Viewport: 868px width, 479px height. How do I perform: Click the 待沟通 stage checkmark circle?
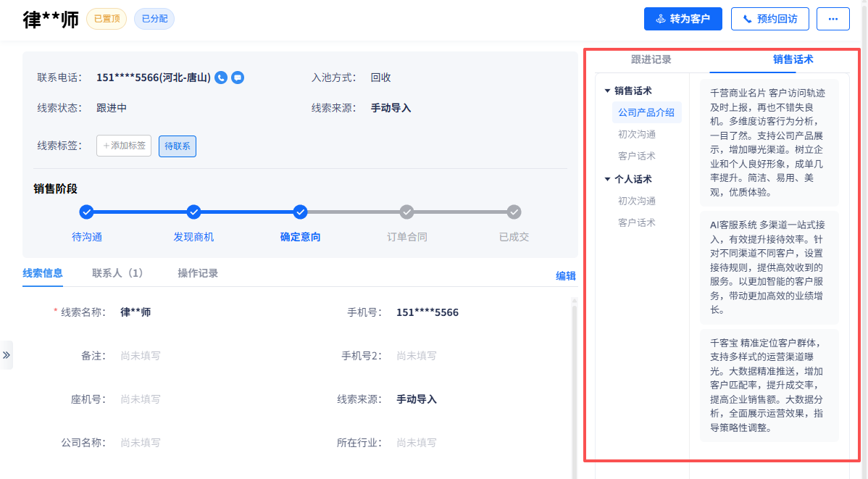click(x=86, y=212)
